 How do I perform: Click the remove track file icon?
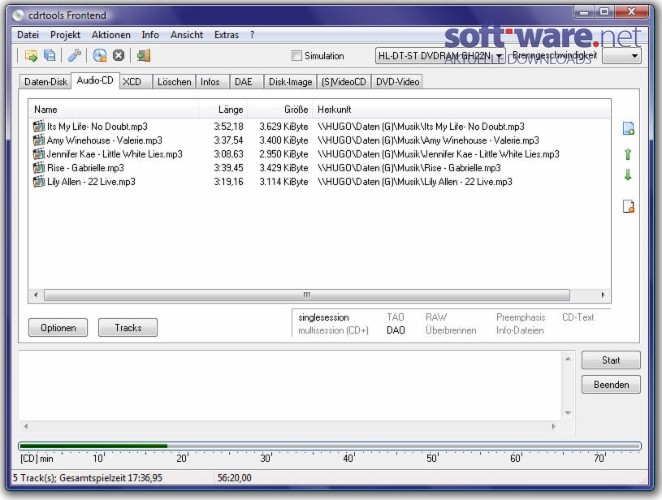628,207
